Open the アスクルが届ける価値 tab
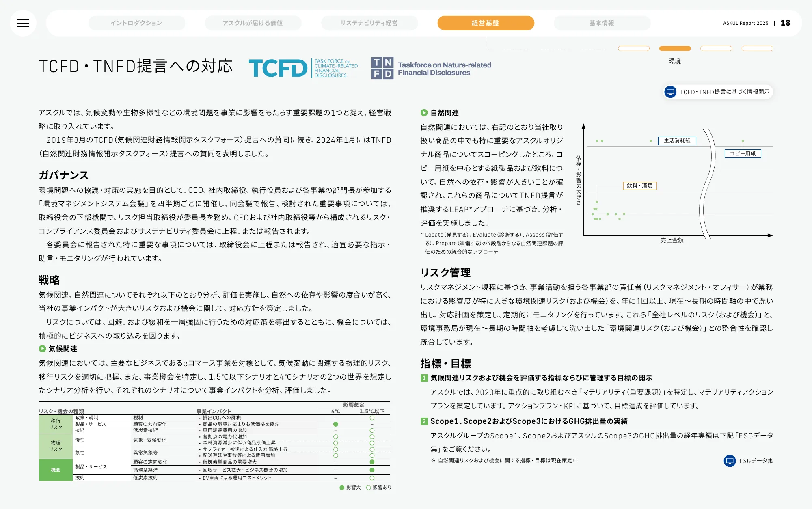The image size is (812, 509). pyautogui.click(x=253, y=23)
